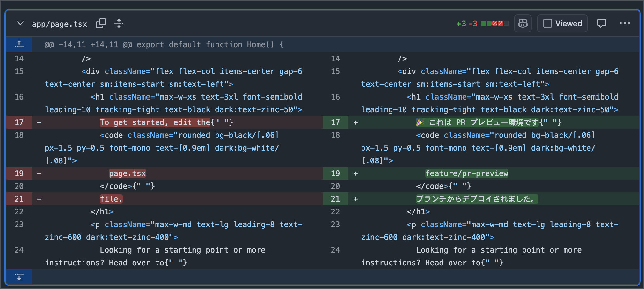The image size is (644, 289).
Task: Click the added text 'ブランチからデプロイされました。'
Action: tap(477, 199)
